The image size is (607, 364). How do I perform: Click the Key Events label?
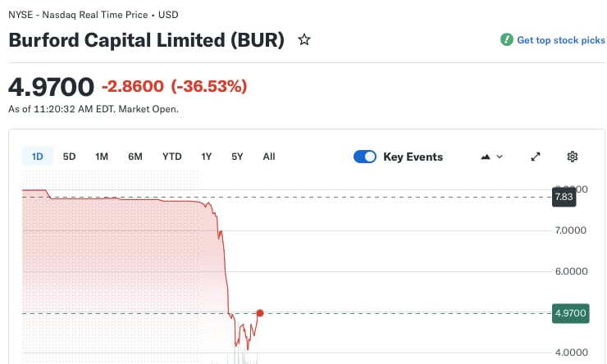point(413,157)
